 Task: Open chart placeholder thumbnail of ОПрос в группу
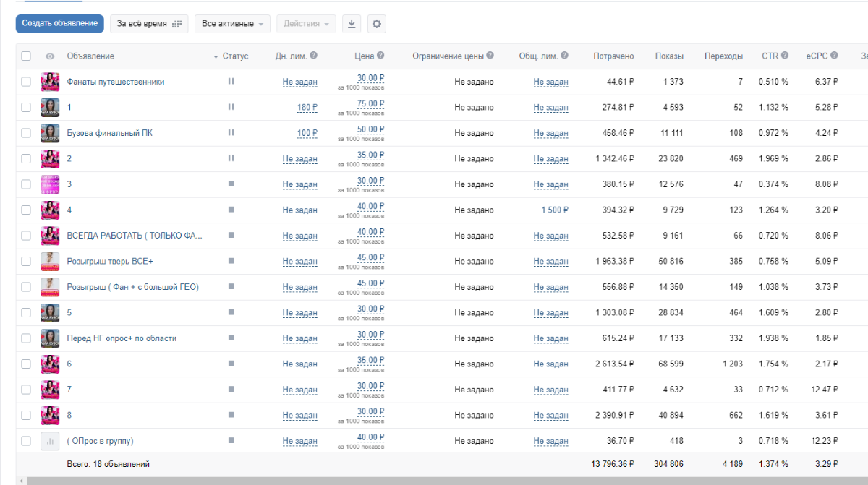(x=50, y=441)
